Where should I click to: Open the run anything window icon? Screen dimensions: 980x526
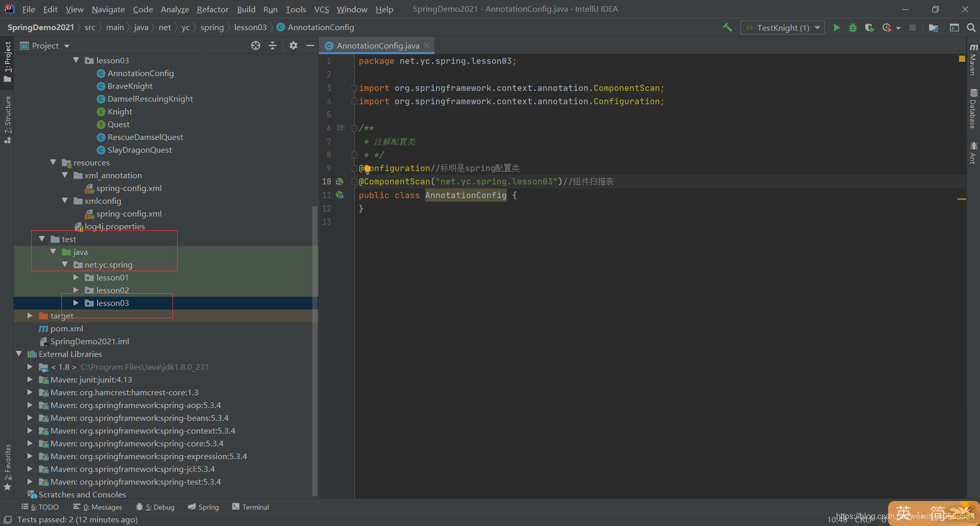tap(954, 28)
